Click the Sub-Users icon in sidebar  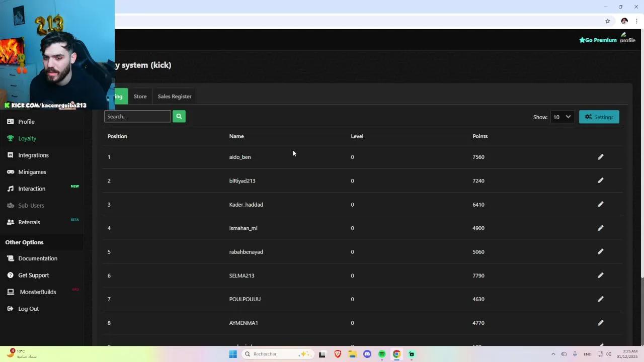11,205
